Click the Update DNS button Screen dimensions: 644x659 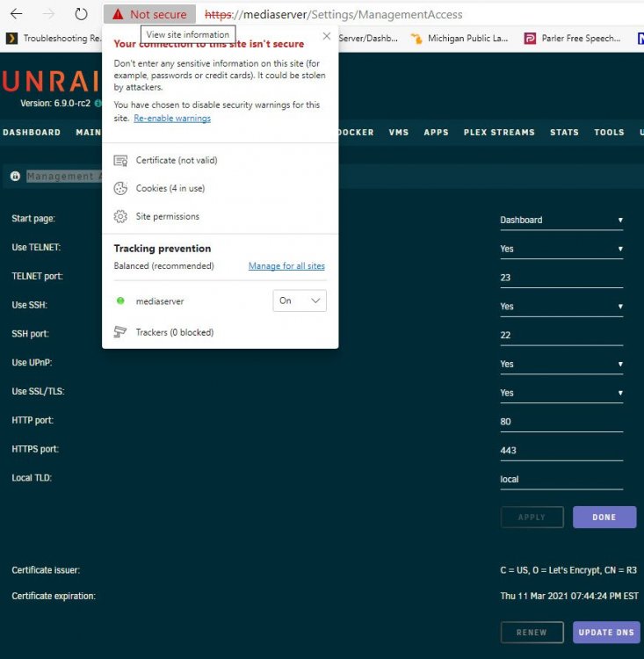pos(606,633)
